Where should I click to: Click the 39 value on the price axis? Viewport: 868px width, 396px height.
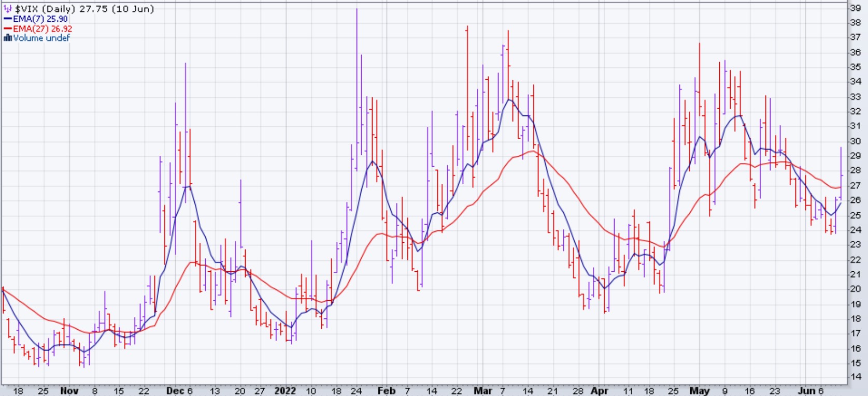pos(855,8)
